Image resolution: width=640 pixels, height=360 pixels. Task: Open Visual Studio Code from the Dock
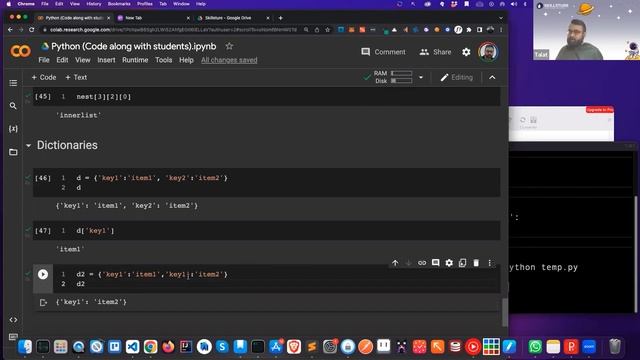(132, 347)
